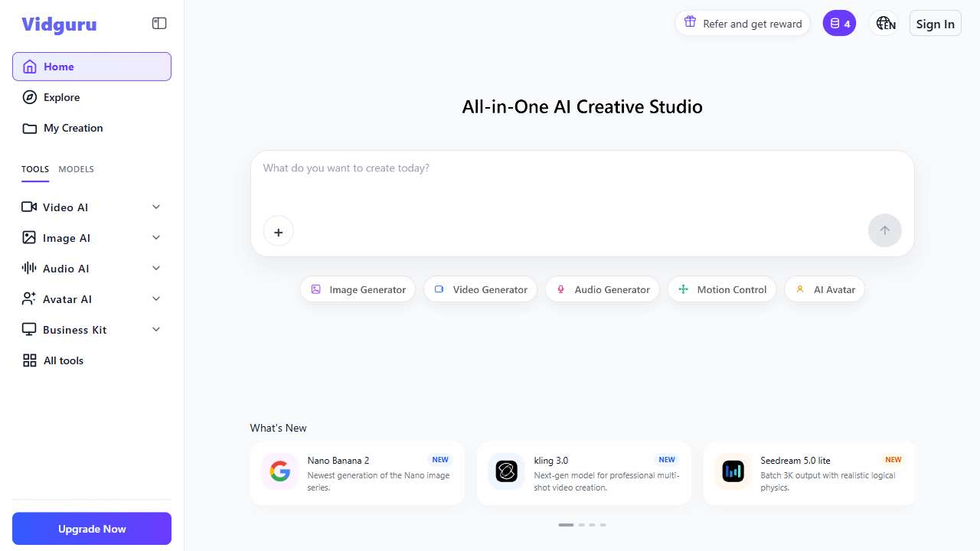Viewport: 980px width, 551px height.
Task: Select the Audio AI waveform icon
Action: (29, 268)
